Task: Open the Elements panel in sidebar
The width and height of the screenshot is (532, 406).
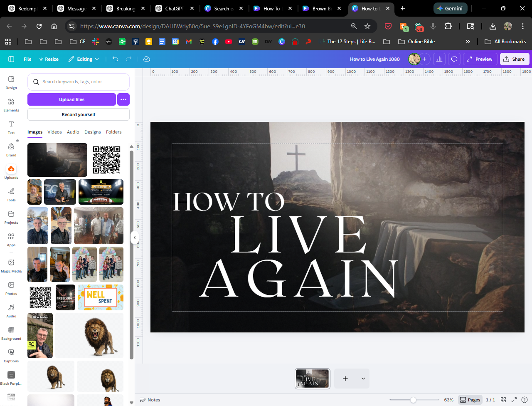Action: [x=11, y=104]
